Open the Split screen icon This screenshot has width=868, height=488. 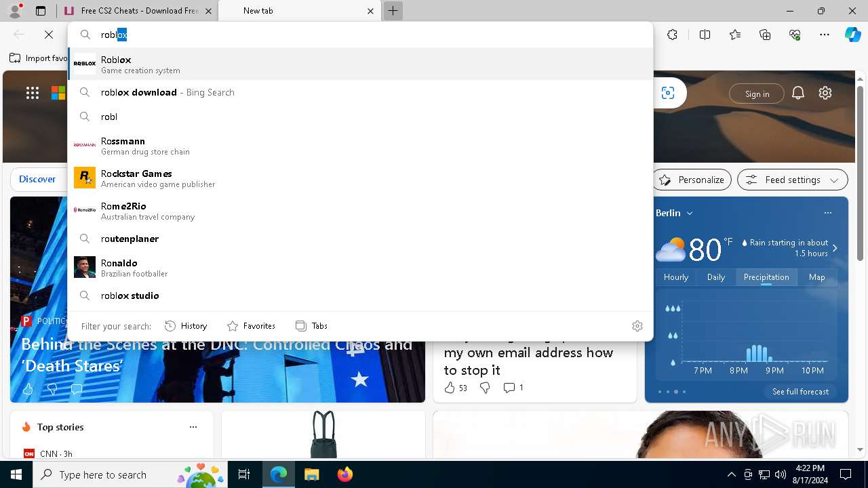pos(705,35)
